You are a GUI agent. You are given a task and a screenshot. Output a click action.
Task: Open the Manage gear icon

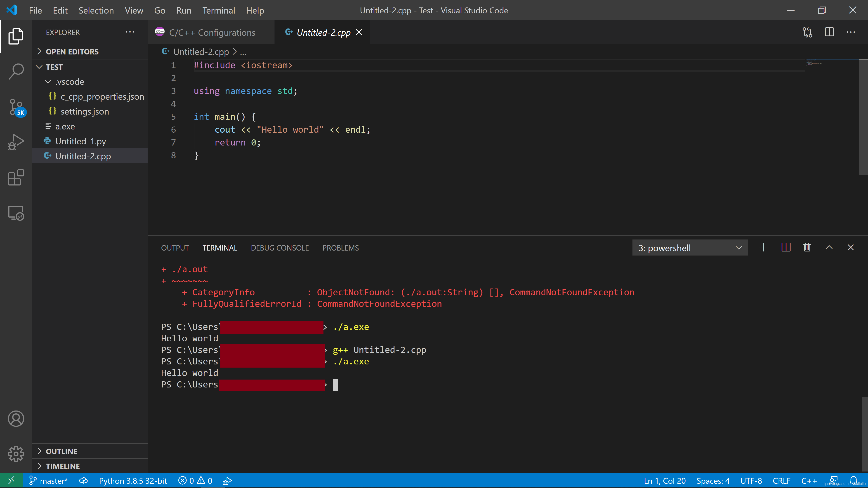coord(16,454)
